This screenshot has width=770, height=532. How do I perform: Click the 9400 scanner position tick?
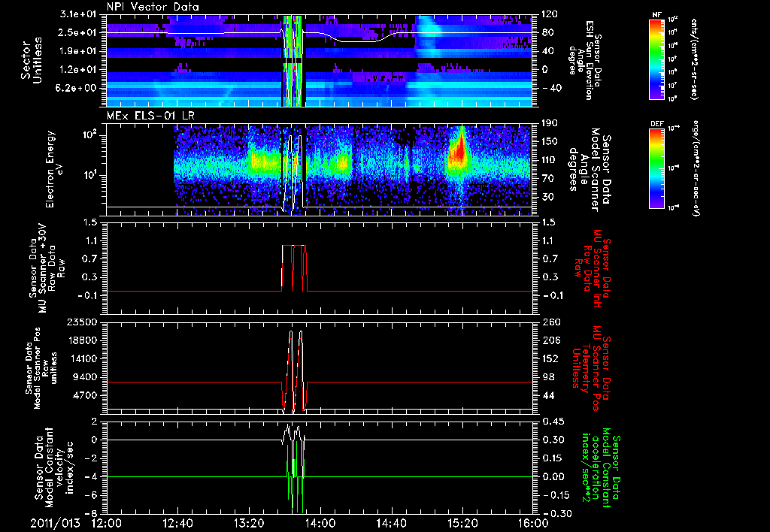click(86, 377)
